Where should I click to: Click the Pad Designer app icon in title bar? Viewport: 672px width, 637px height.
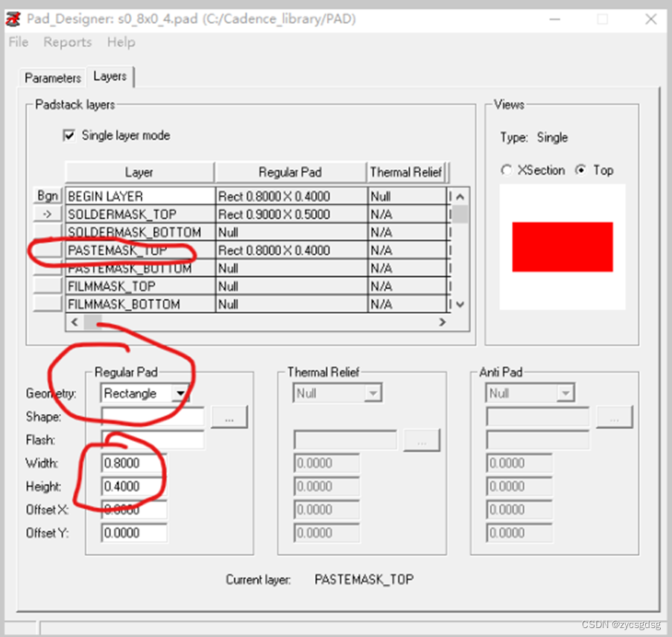[x=13, y=18]
